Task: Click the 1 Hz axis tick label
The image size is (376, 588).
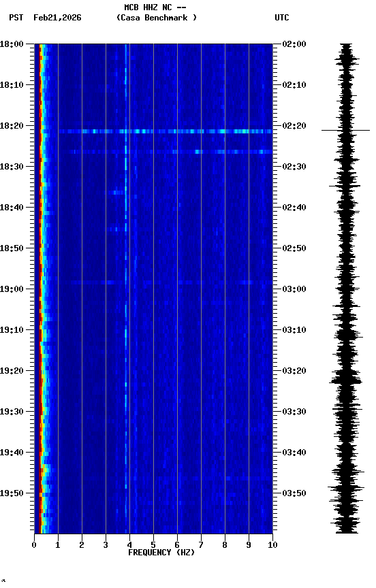Action: [x=58, y=545]
